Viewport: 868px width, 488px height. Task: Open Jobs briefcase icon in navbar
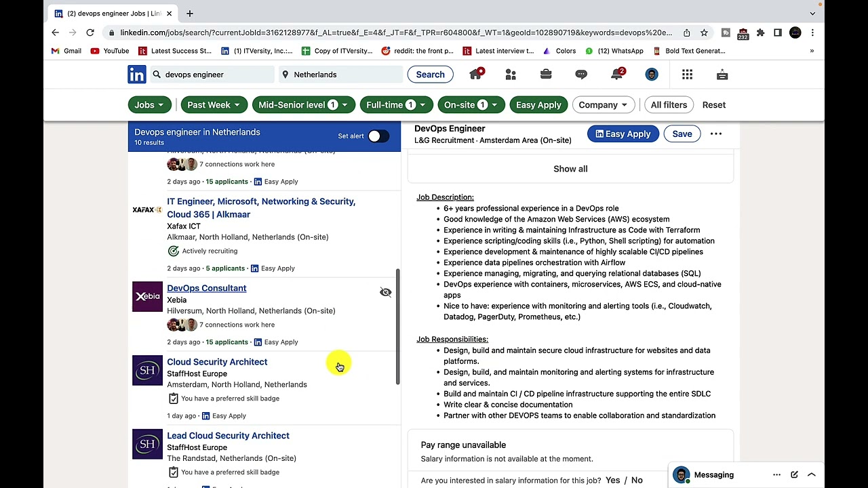546,75
